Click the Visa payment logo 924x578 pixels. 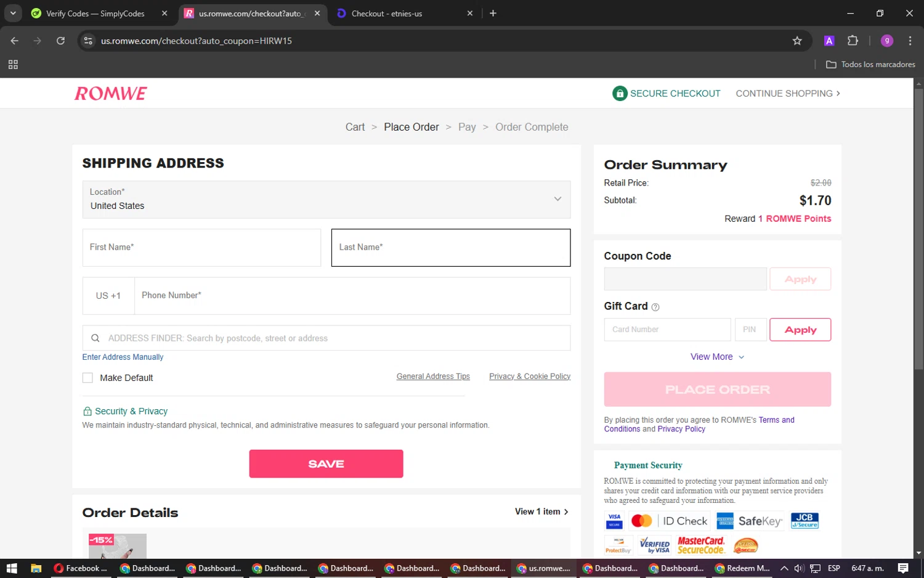[614, 521]
